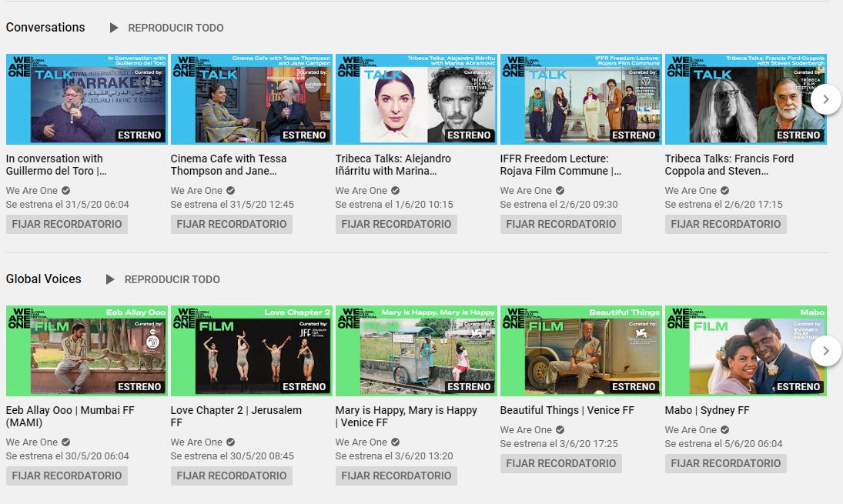Open We Are One channel under Iñárritu talk
This screenshot has width=843, height=504.
pos(361,191)
